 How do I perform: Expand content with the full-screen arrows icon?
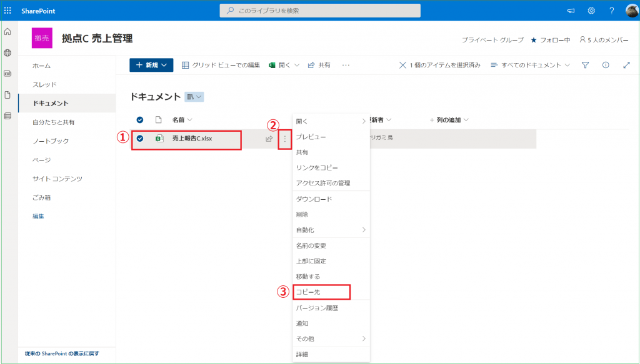(627, 65)
